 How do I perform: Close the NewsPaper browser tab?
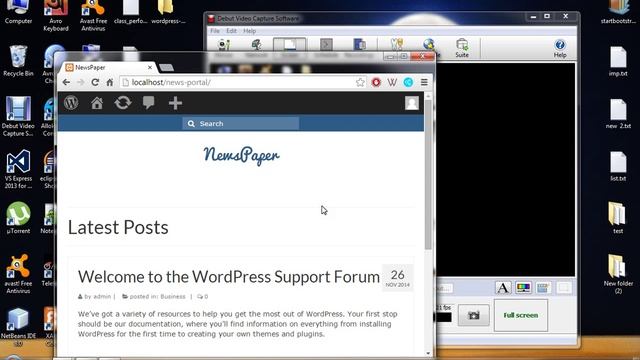click(x=150, y=67)
